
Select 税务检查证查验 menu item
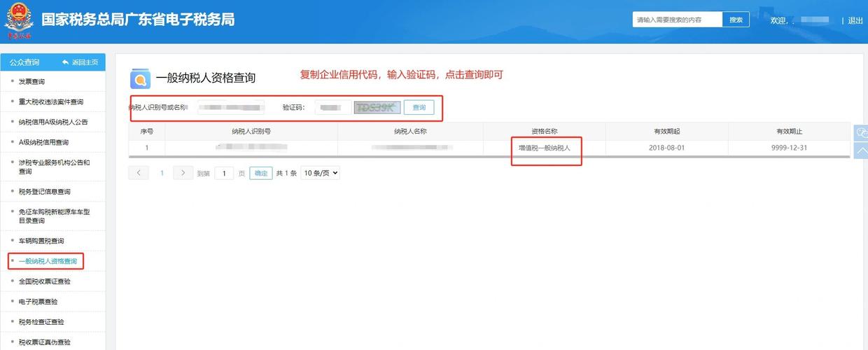pyautogui.click(x=41, y=322)
